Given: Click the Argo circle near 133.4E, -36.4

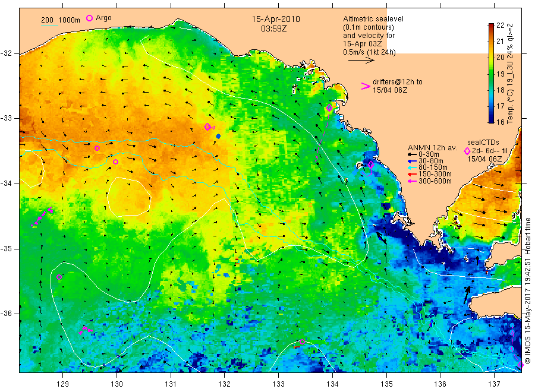Looking at the screenshot, I should point(302,342).
